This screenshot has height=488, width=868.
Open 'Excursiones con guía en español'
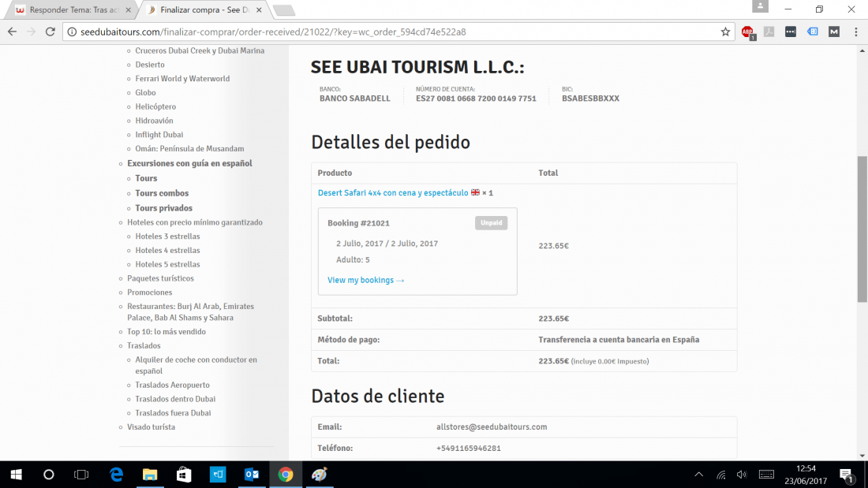tap(190, 163)
